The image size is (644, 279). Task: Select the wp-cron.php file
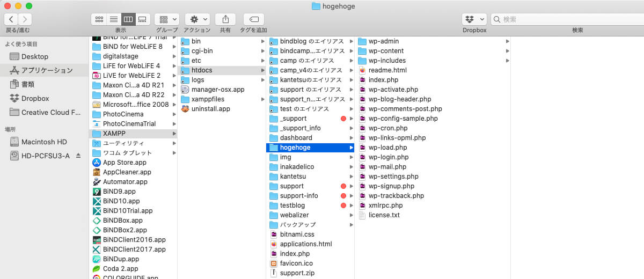(433, 128)
